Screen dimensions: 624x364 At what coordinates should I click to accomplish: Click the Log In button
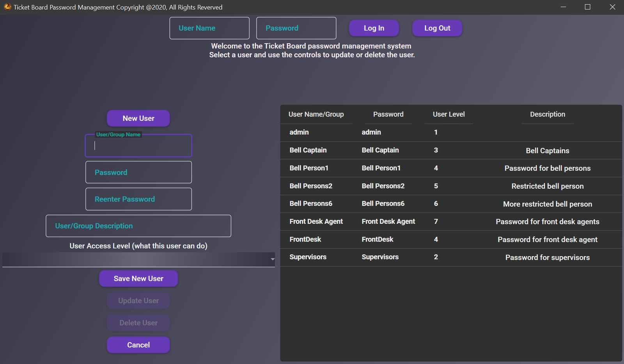pos(374,28)
